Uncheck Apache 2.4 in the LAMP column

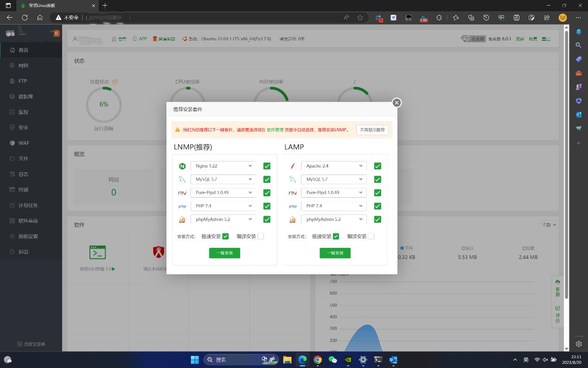[377, 166]
